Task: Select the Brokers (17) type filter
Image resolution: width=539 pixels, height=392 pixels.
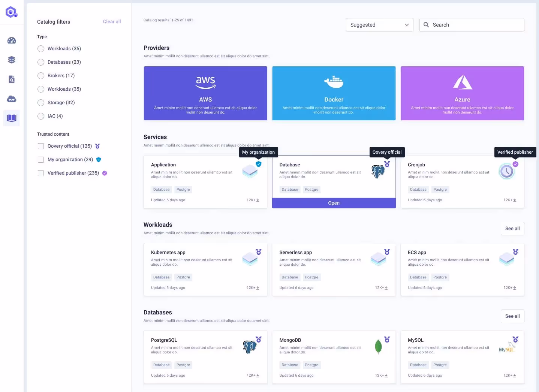Action: pyautogui.click(x=41, y=76)
